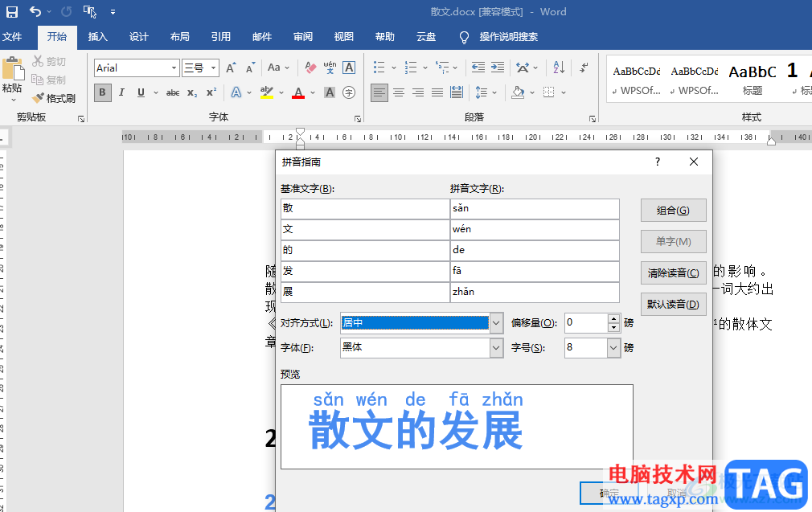Switch to the 引用 tab
The width and height of the screenshot is (812, 512).
[x=220, y=37]
